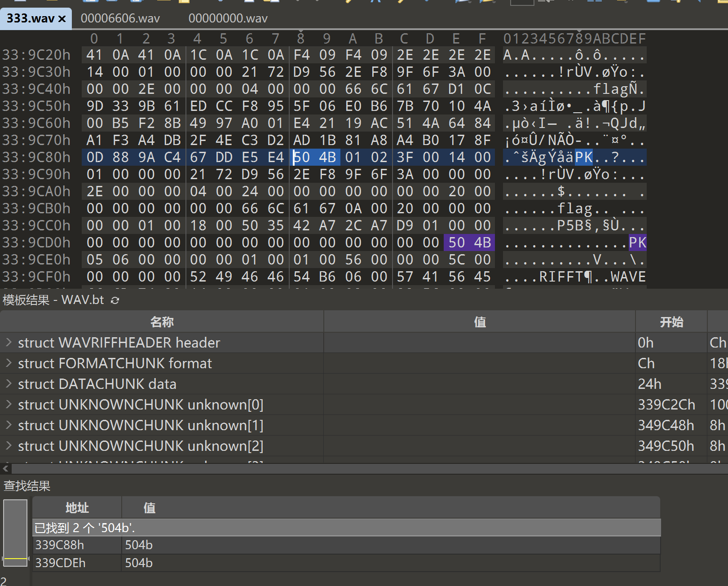Click the highlighted byte 50 in row 33:9C80h
Viewport: 728px width, 586px height.
[302, 157]
